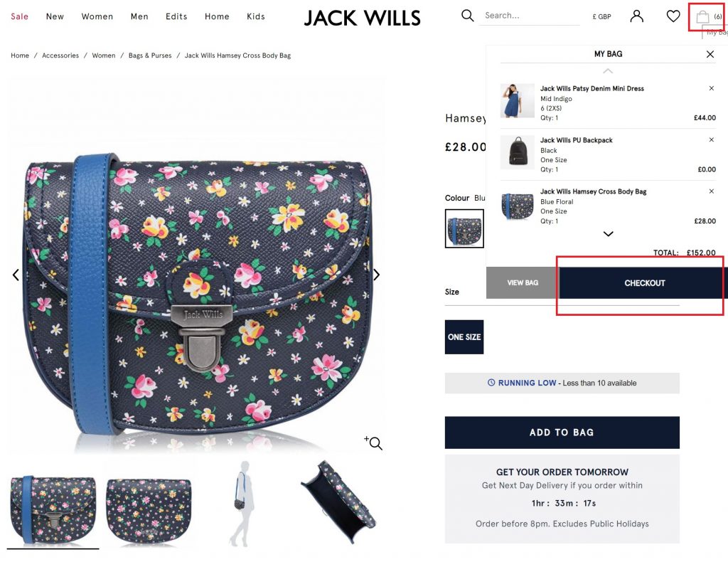Viewport: 728px width, 562px height.
Task: Select the ONE SIZE option
Action: pyautogui.click(x=464, y=337)
